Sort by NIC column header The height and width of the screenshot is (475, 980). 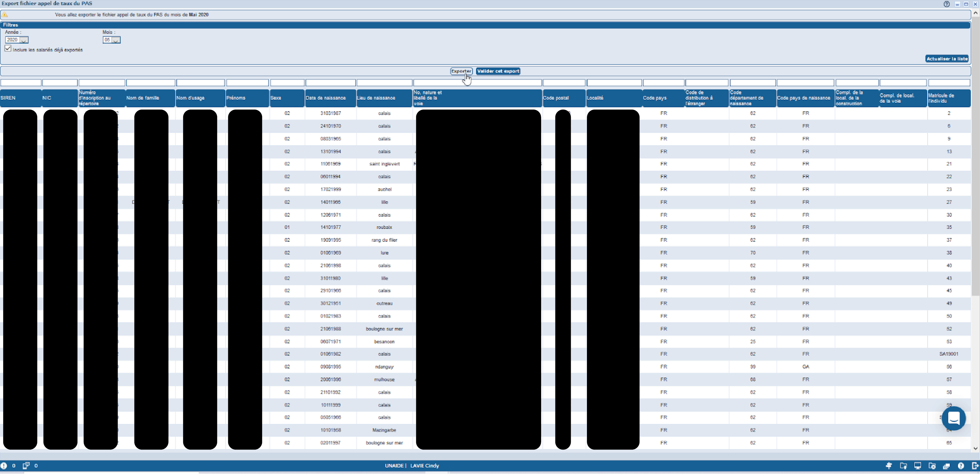pyautogui.click(x=60, y=98)
